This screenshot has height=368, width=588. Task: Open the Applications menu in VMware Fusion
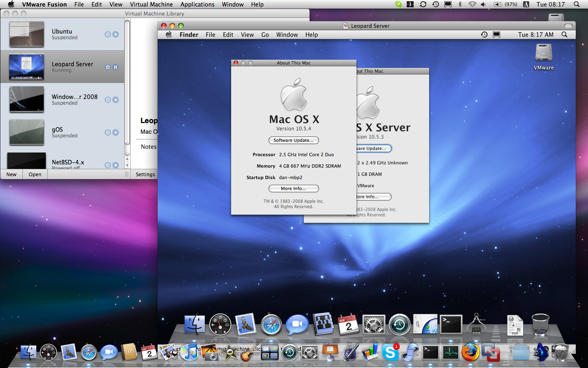[197, 4]
